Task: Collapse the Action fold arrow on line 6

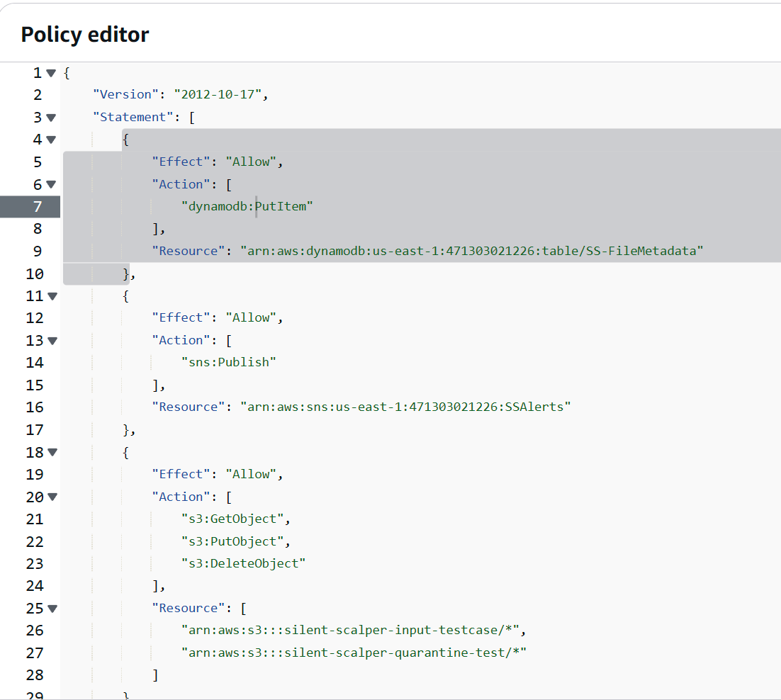Action: pos(51,185)
